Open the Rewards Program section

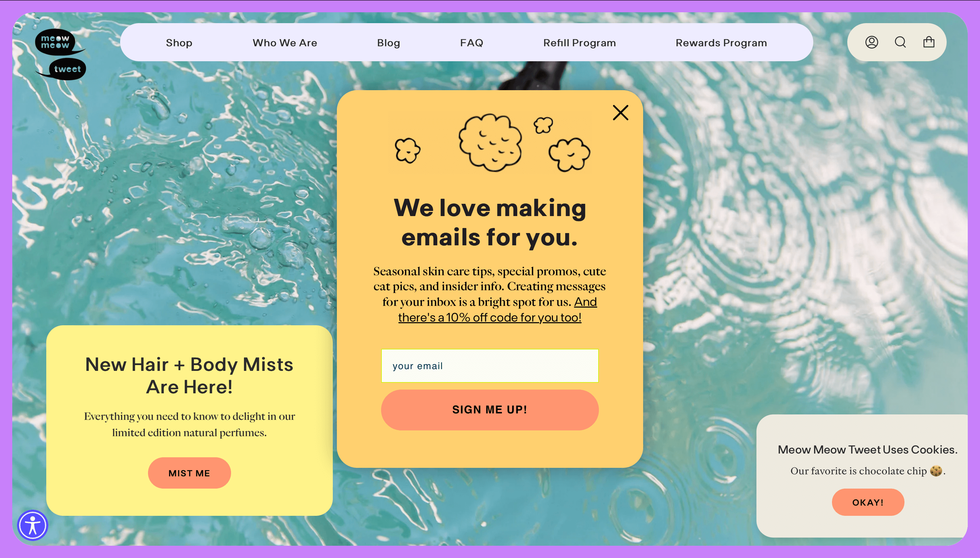[x=721, y=42]
